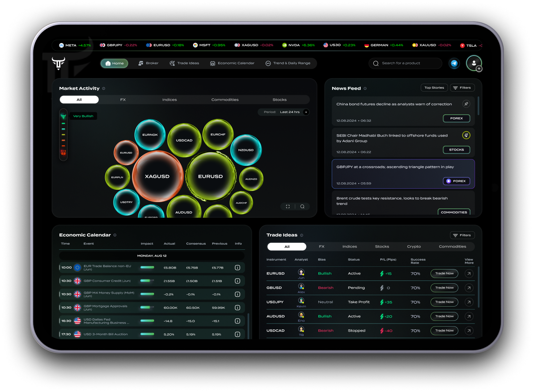Click the View More arrow for EURUSD

(469, 274)
